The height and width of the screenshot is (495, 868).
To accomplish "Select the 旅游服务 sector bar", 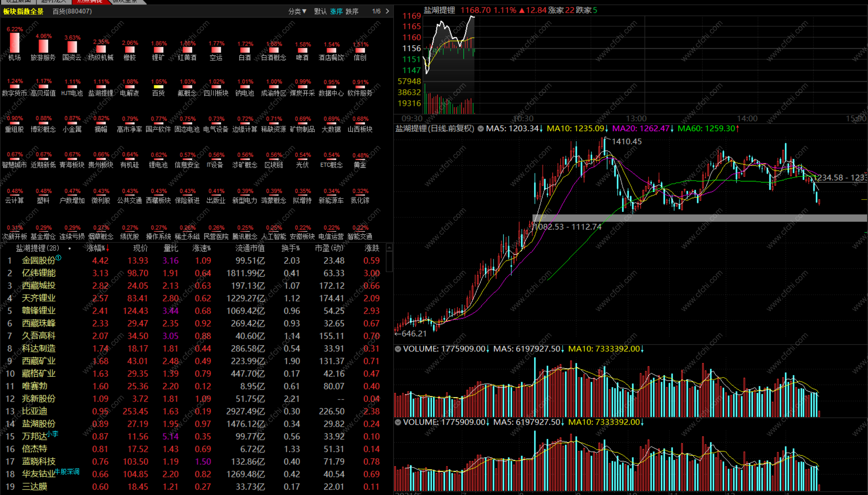I will click(43, 46).
